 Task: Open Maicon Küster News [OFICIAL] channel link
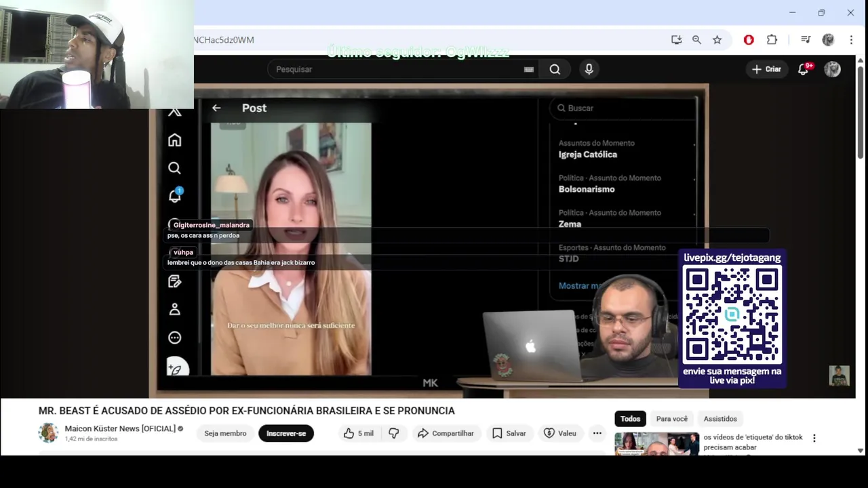[x=120, y=428]
